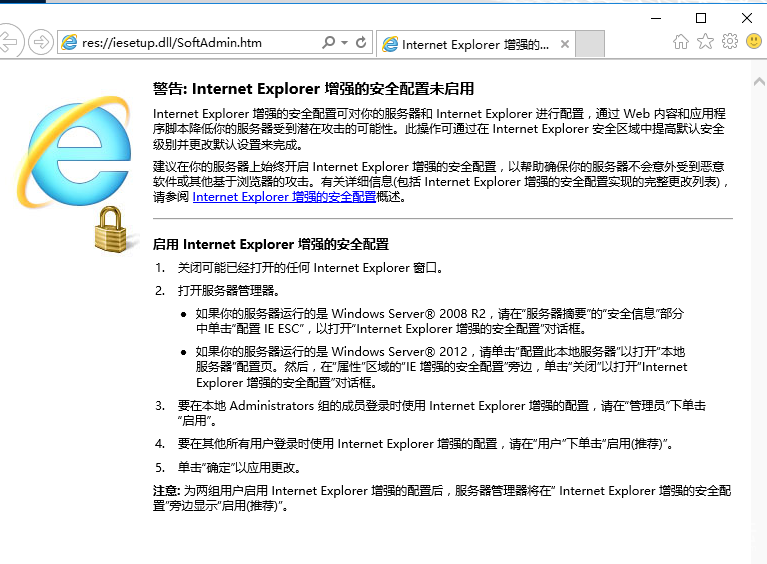Image resolution: width=767 pixels, height=564 pixels.
Task: Click the browser Back arrow button
Action: [9, 42]
